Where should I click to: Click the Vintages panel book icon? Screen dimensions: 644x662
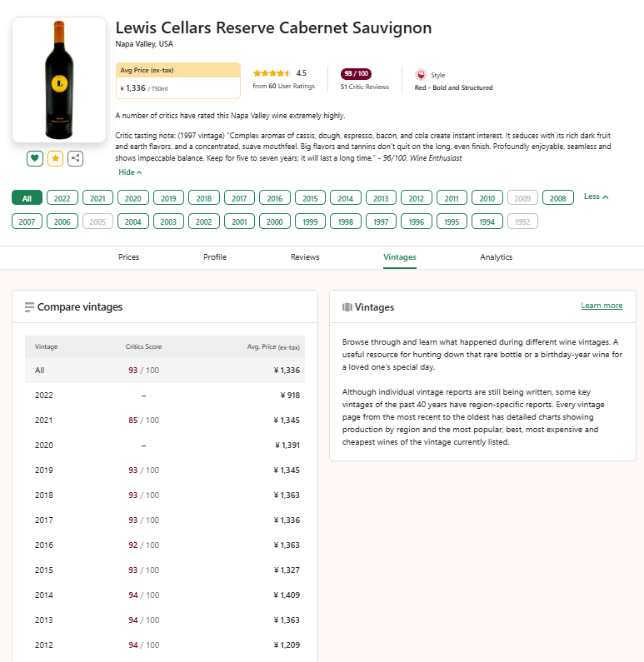point(347,307)
